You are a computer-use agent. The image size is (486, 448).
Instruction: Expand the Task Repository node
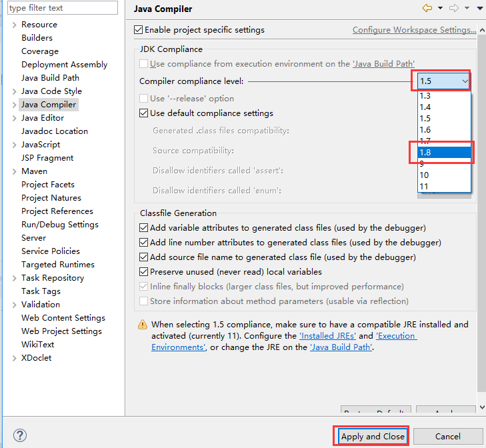[x=14, y=278]
